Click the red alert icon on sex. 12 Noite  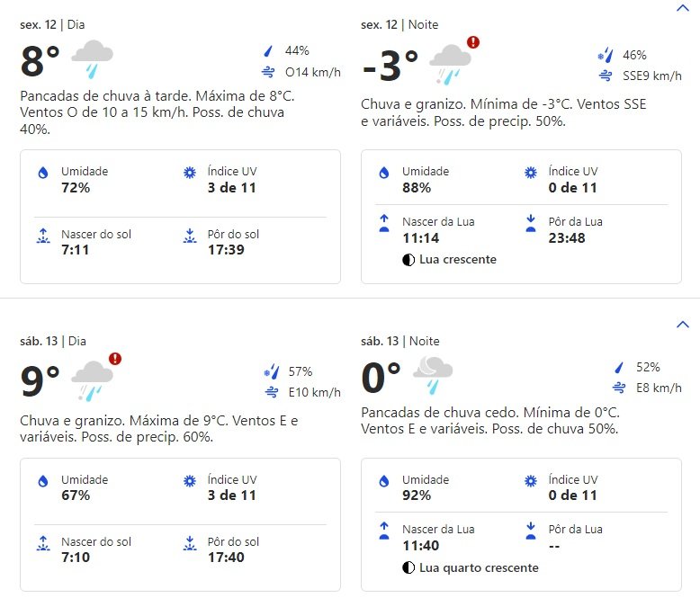pos(473,42)
